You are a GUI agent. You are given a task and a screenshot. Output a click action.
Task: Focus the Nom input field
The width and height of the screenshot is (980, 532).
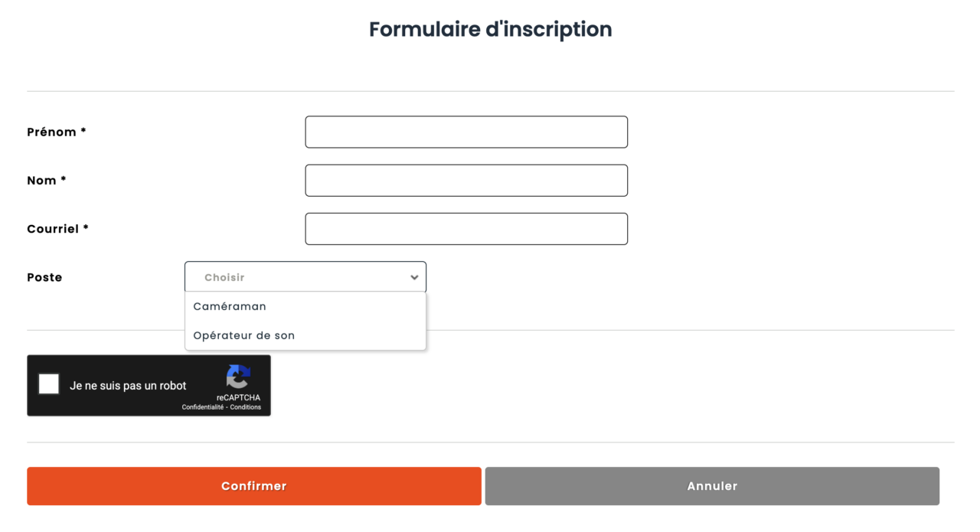(465, 181)
